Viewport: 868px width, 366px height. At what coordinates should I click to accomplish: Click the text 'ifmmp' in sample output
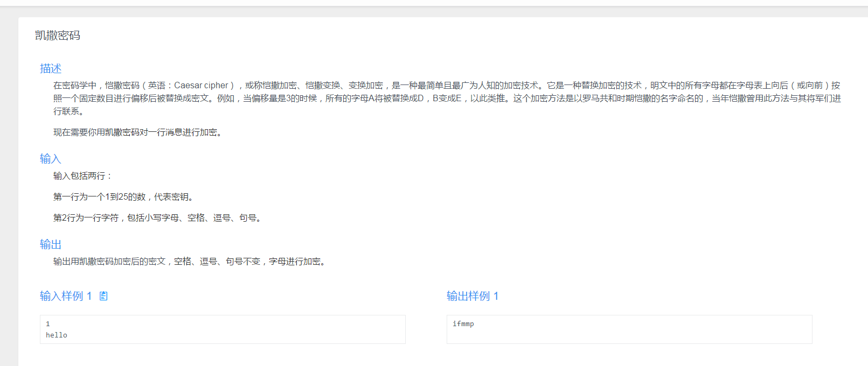463,324
